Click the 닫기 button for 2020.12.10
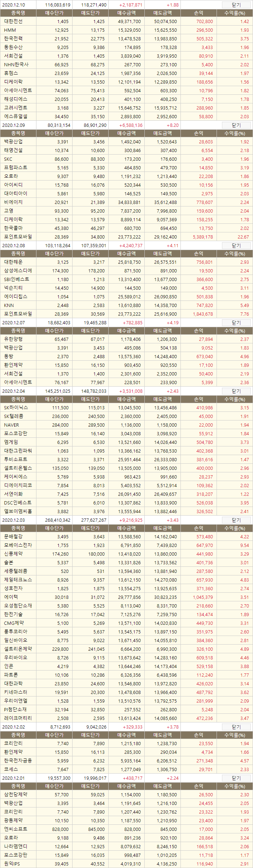This screenshot has height=868, width=253. coord(236,5)
